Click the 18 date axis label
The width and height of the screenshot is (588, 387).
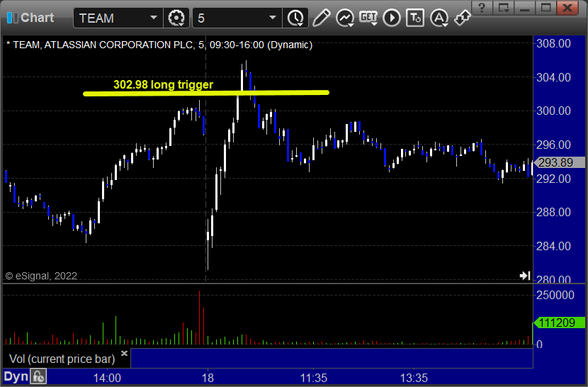pyautogui.click(x=208, y=378)
